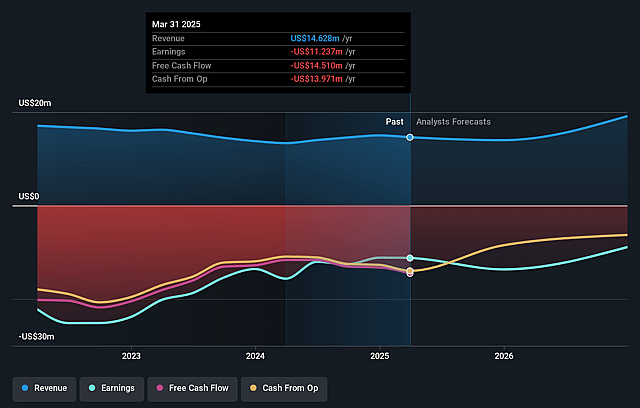640x408 pixels.
Task: Select the Cash From Op orange data point
Action: (410, 271)
